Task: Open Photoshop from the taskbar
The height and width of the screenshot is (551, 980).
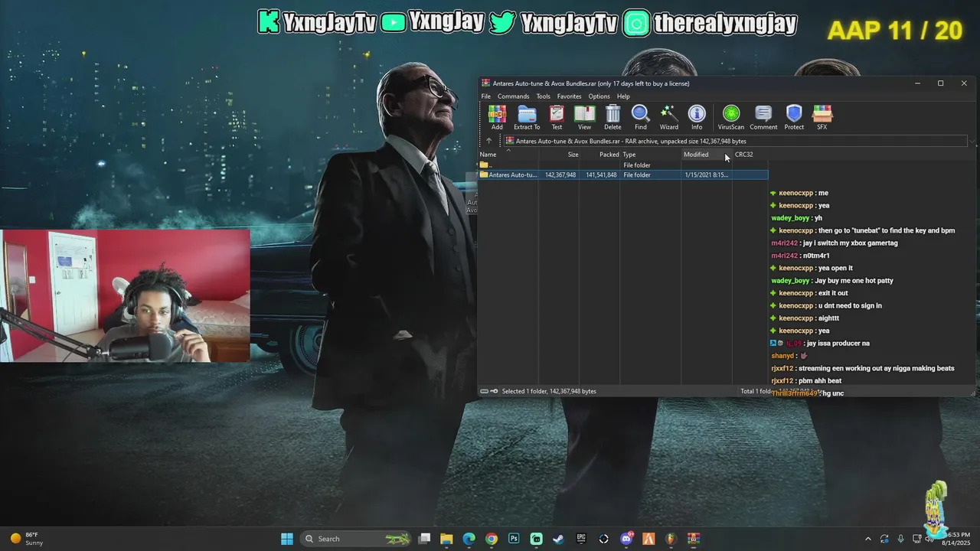Action: pos(514,539)
